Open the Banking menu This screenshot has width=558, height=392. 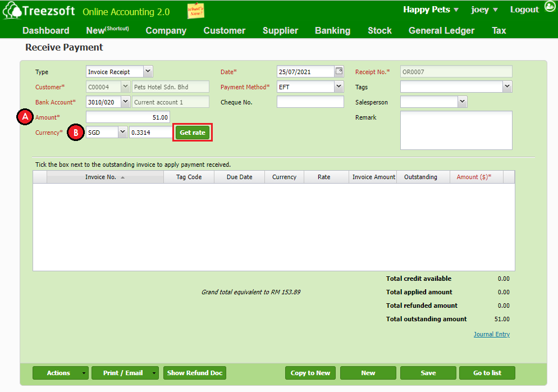332,30
